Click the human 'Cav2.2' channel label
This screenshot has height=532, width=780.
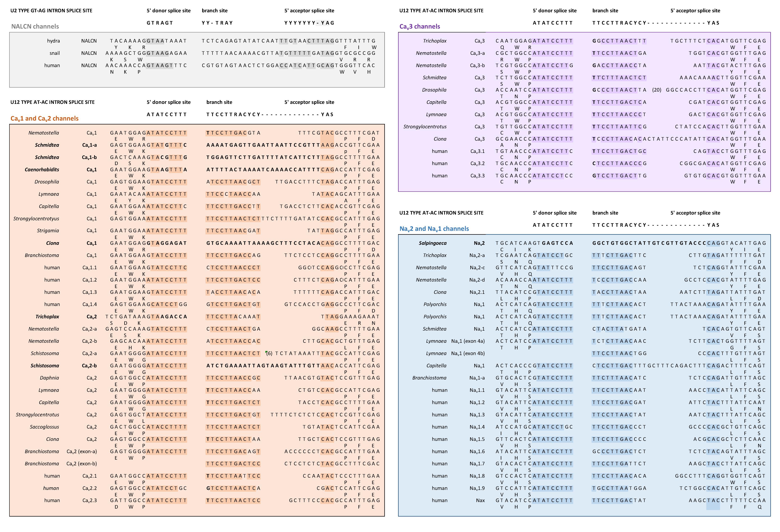tap(90, 488)
